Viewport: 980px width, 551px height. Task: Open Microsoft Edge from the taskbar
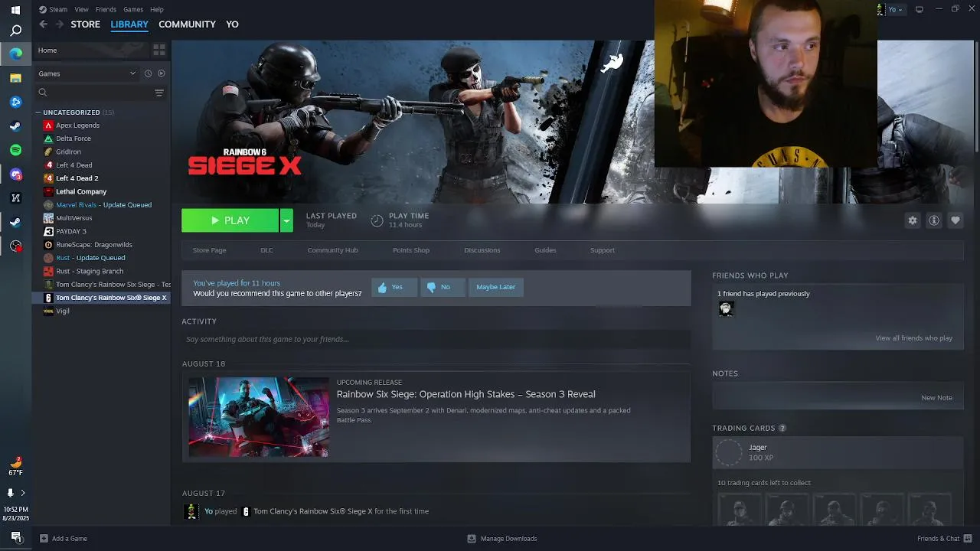pos(15,54)
